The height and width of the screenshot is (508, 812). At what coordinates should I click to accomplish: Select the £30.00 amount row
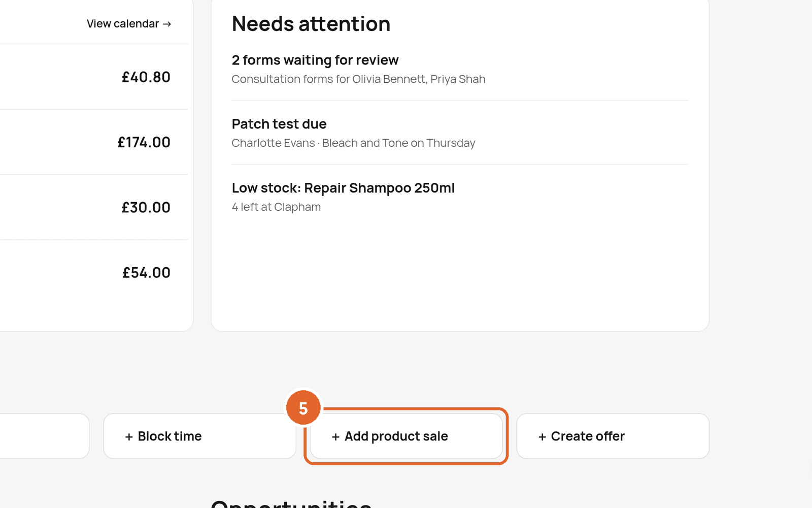(x=94, y=207)
